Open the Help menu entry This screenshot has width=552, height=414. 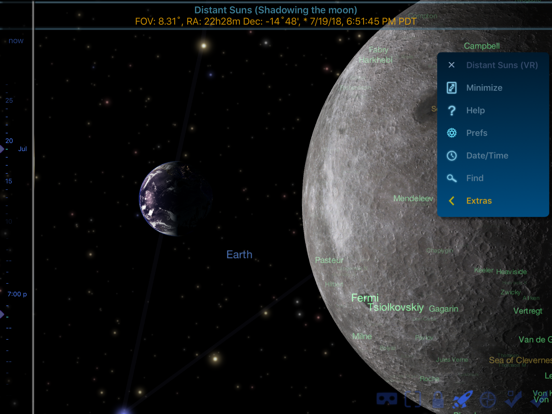pos(476,110)
